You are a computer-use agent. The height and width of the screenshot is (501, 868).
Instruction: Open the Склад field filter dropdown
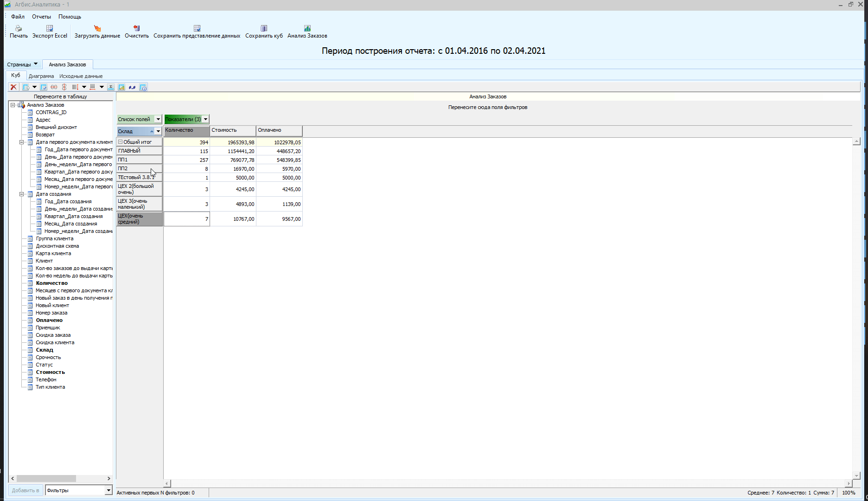158,131
